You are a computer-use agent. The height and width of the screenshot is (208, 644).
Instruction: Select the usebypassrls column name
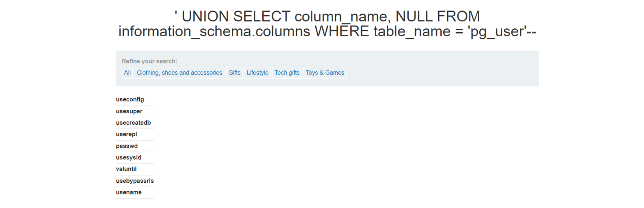pos(135,181)
